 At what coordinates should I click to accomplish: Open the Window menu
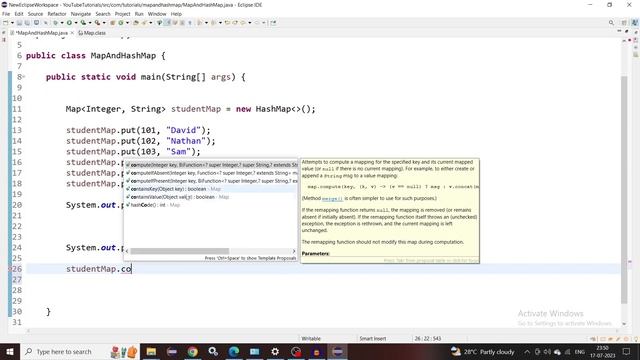(157, 14)
